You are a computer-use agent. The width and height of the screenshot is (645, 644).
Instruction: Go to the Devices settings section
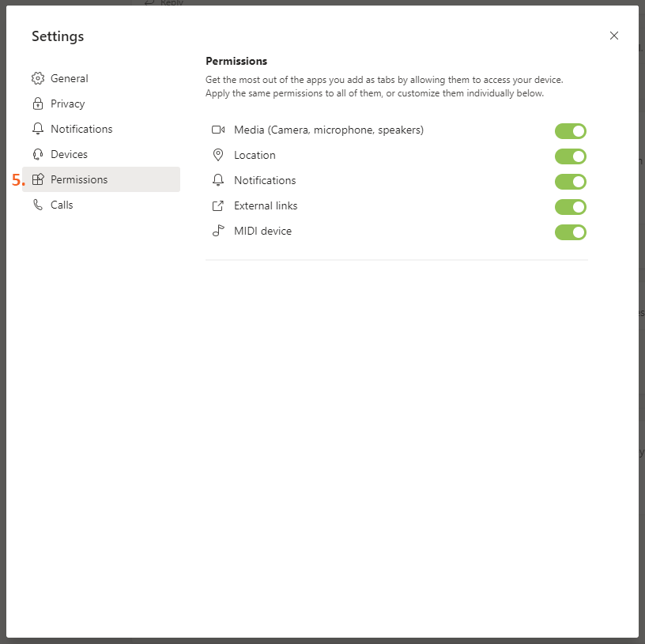69,154
